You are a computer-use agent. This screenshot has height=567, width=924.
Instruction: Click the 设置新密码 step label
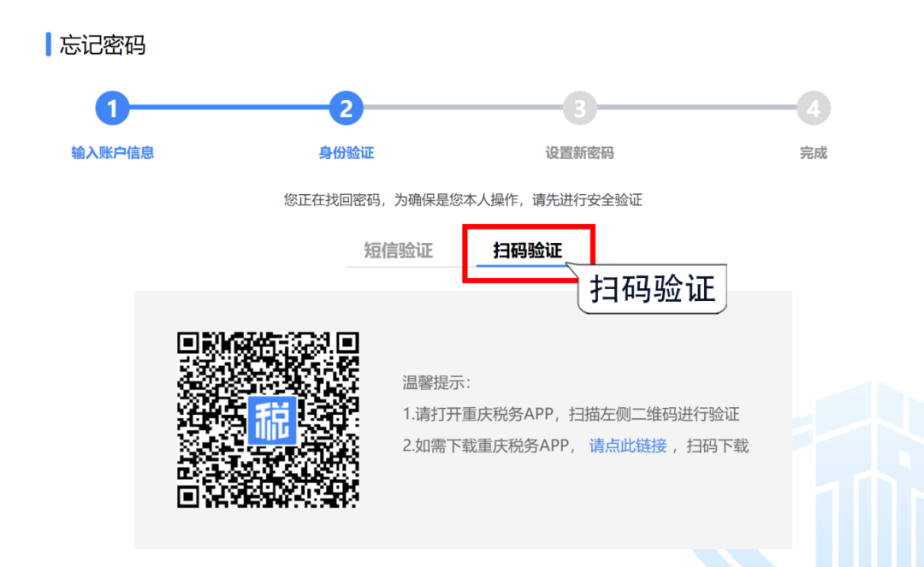[580, 153]
